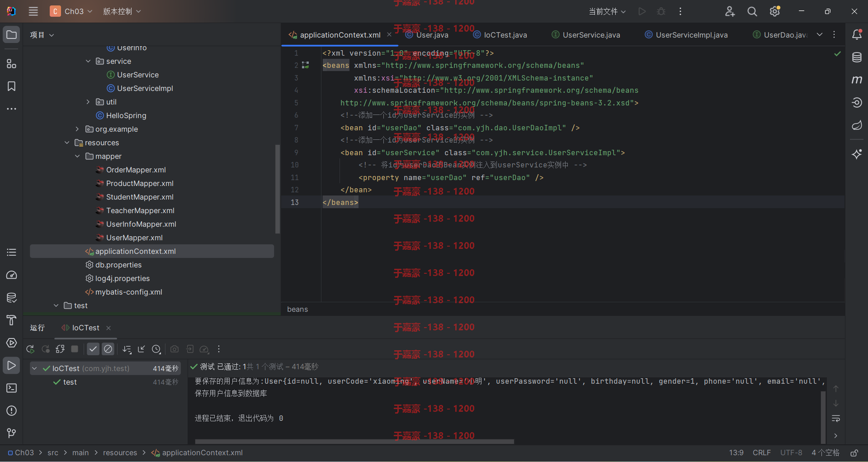Toggle read-only lock in the status bar
This screenshot has width=868, height=462.
(x=854, y=453)
